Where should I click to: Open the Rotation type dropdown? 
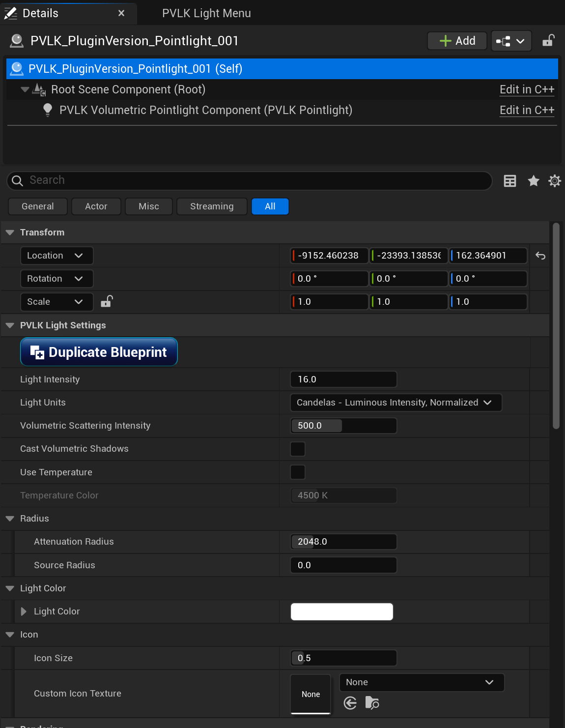click(x=57, y=279)
